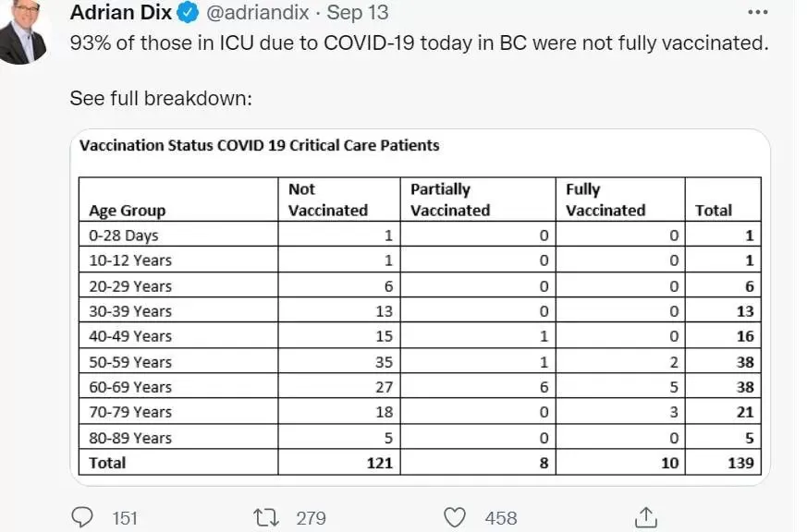View the 151 replies count
Viewport: 807px width, 532px height.
[125, 518]
